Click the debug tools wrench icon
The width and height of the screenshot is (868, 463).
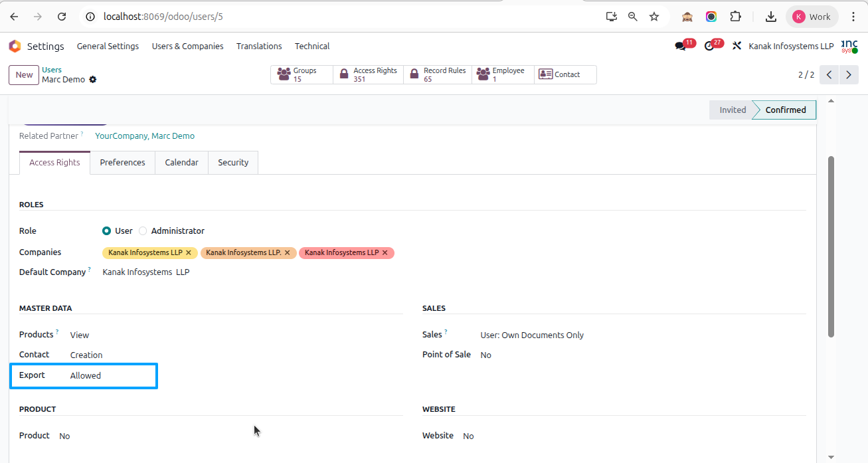[x=737, y=46]
